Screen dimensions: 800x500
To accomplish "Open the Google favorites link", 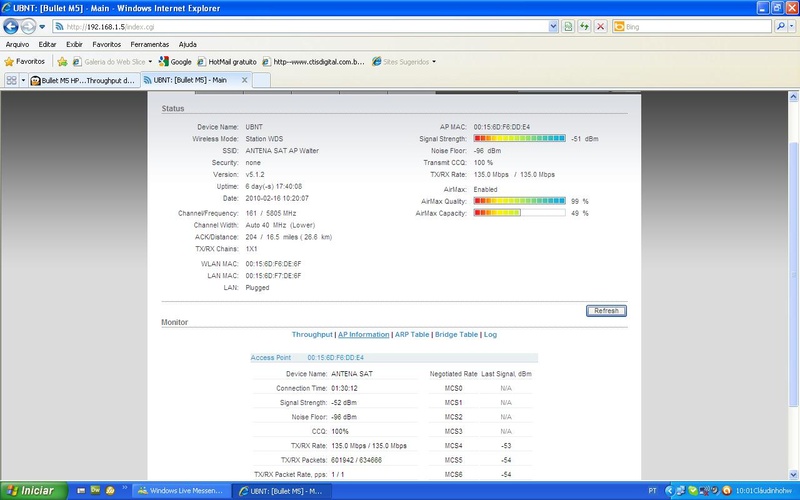I will 175,62.
